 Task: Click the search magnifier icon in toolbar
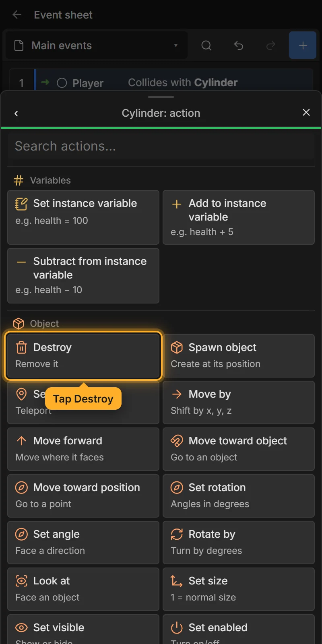click(x=206, y=45)
